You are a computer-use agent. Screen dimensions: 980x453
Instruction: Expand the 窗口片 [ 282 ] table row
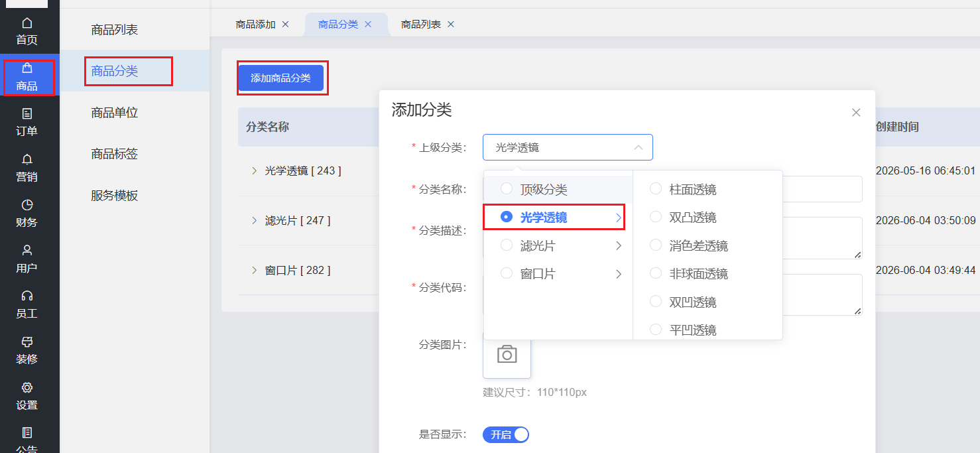pyautogui.click(x=255, y=270)
